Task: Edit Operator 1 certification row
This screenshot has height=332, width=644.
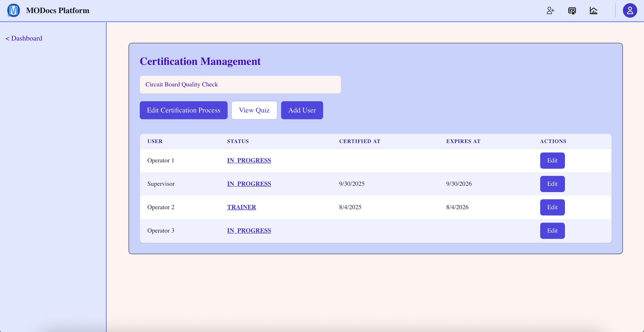Action: coord(552,161)
